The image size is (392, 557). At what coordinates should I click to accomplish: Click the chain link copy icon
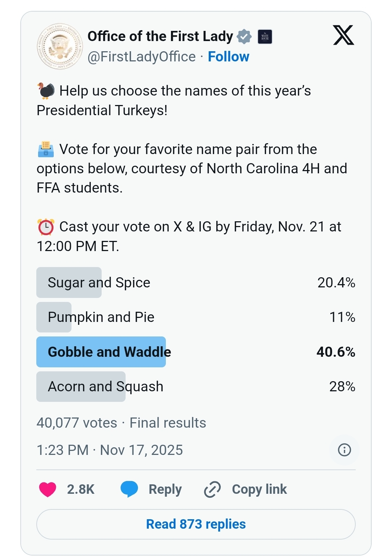[212, 489]
